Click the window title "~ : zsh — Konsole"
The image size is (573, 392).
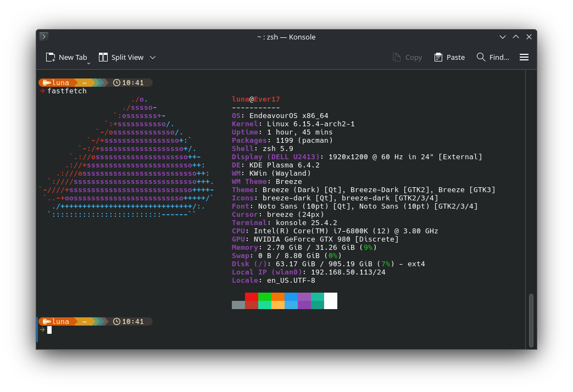pos(286,37)
